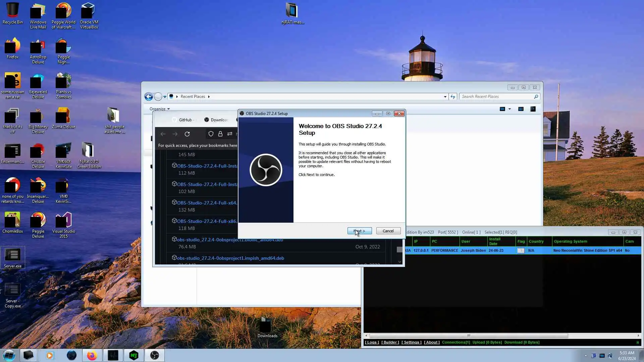The image size is (644, 362).
Task: Open the OBS-Studio-27.2.4-Full-x64 download link
Action: tap(207, 203)
